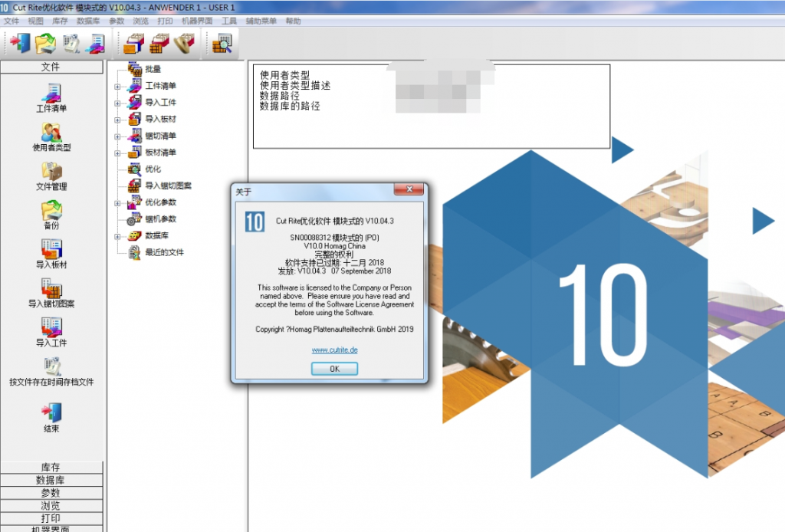The height and width of the screenshot is (532, 785).
Task: Select 最近的文件 in the tree
Action: click(164, 252)
